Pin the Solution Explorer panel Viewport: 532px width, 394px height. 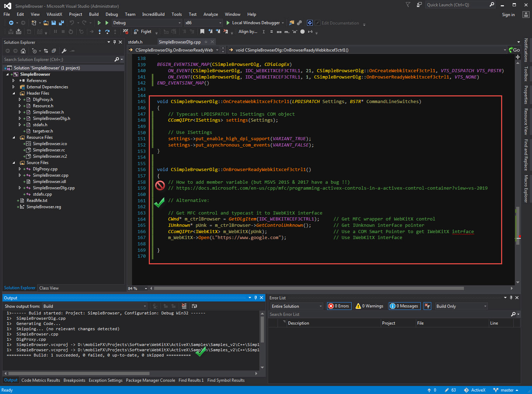pyautogui.click(x=114, y=42)
